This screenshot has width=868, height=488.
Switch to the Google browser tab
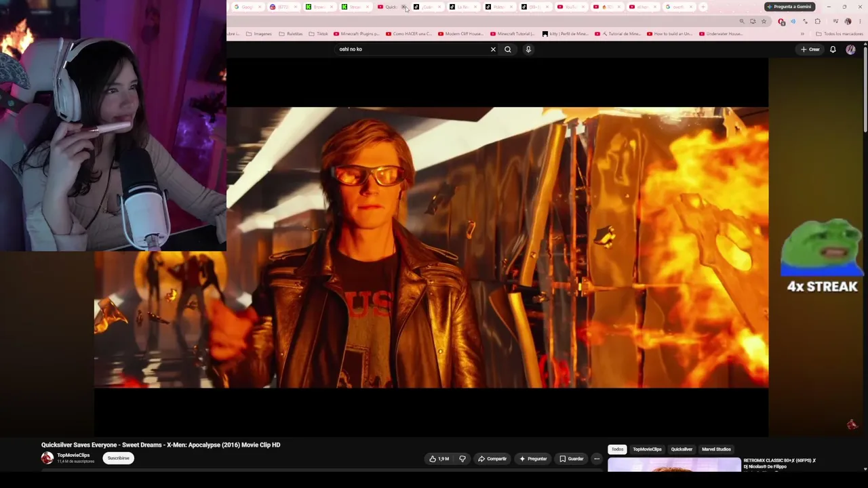246,7
